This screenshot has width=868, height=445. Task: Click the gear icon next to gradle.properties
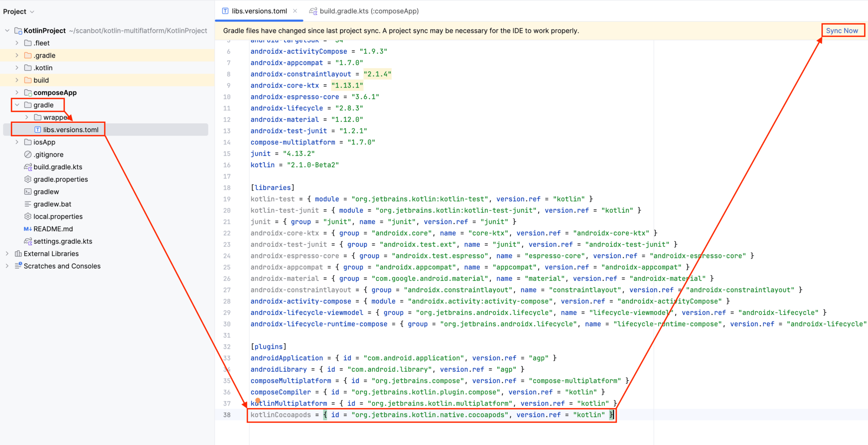click(x=28, y=179)
